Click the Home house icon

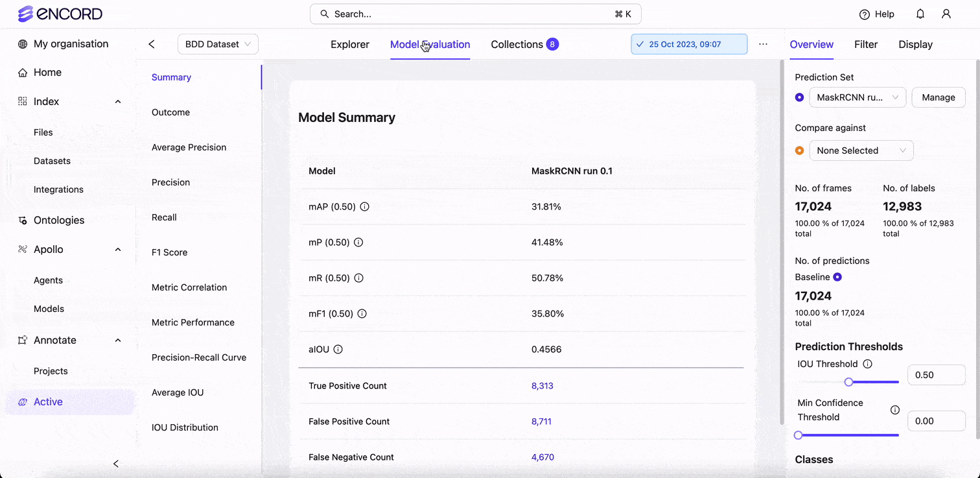tap(23, 73)
